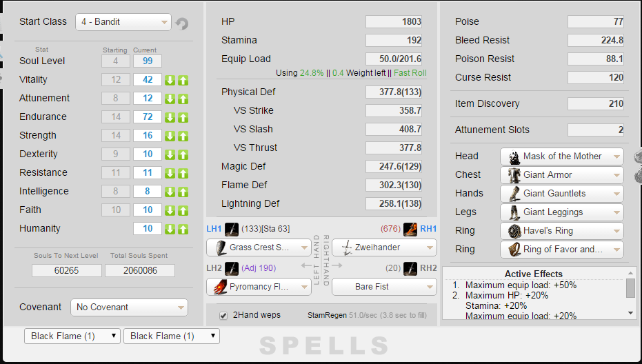This screenshot has width=642, height=364.
Task: Increase Vitality with the green up arrow
Action: point(183,80)
